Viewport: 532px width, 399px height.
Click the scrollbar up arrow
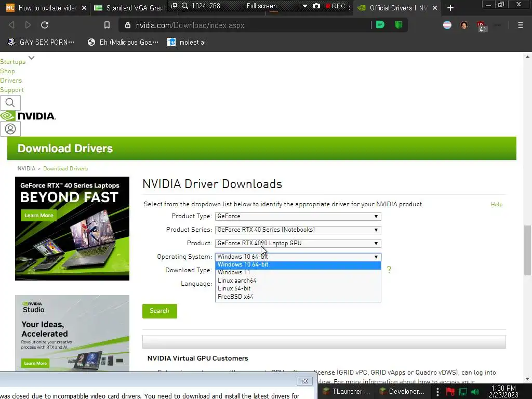tap(527, 57)
